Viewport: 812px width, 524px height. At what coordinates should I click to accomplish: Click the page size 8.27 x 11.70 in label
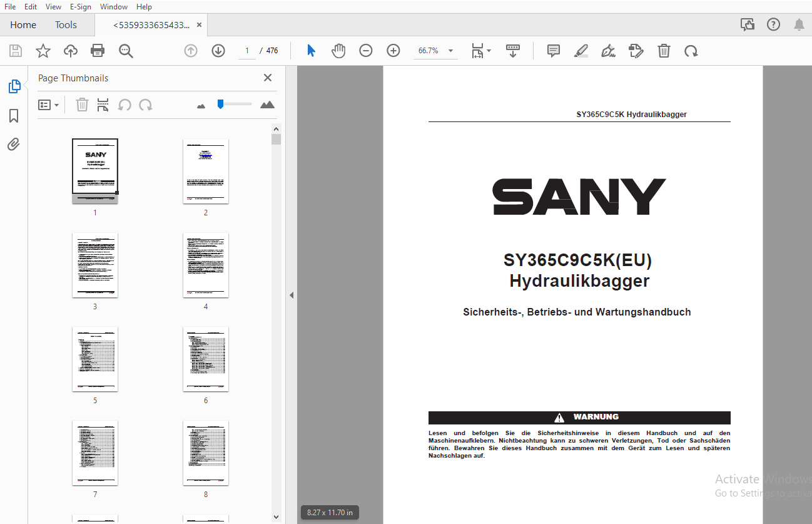tap(330, 513)
